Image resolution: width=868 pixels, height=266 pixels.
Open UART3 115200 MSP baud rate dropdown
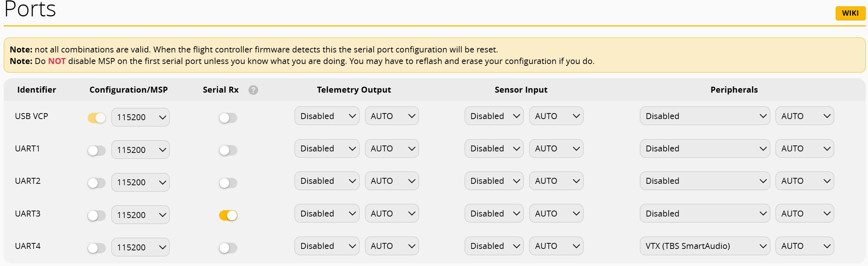click(140, 215)
